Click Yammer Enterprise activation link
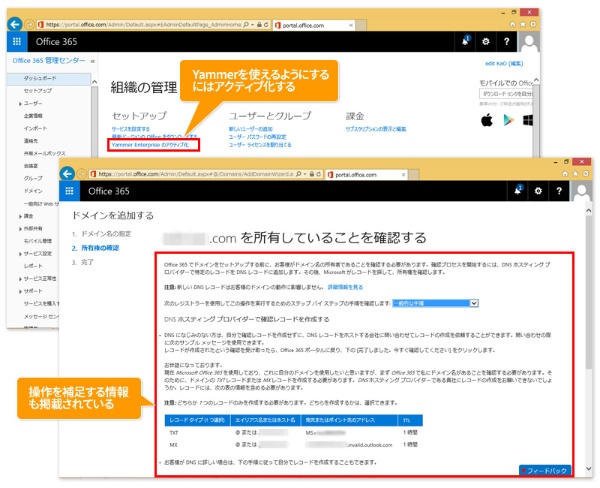 click(150, 145)
